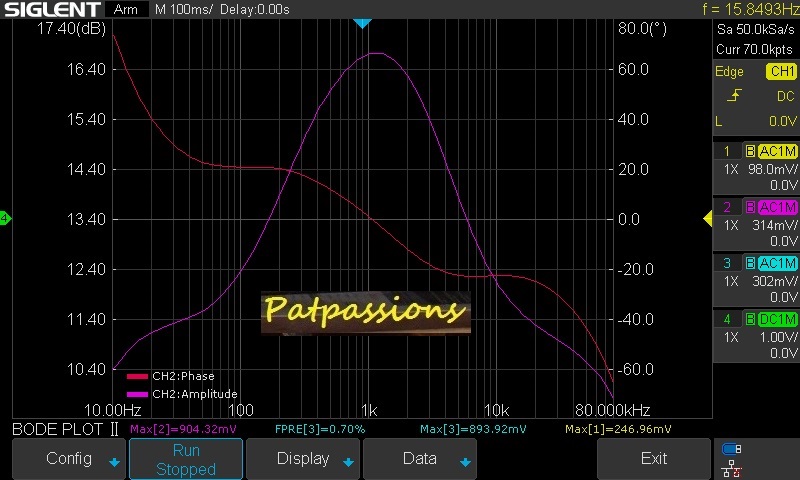Expand the Display options menu
This screenshot has width=800, height=480.
click(x=302, y=459)
